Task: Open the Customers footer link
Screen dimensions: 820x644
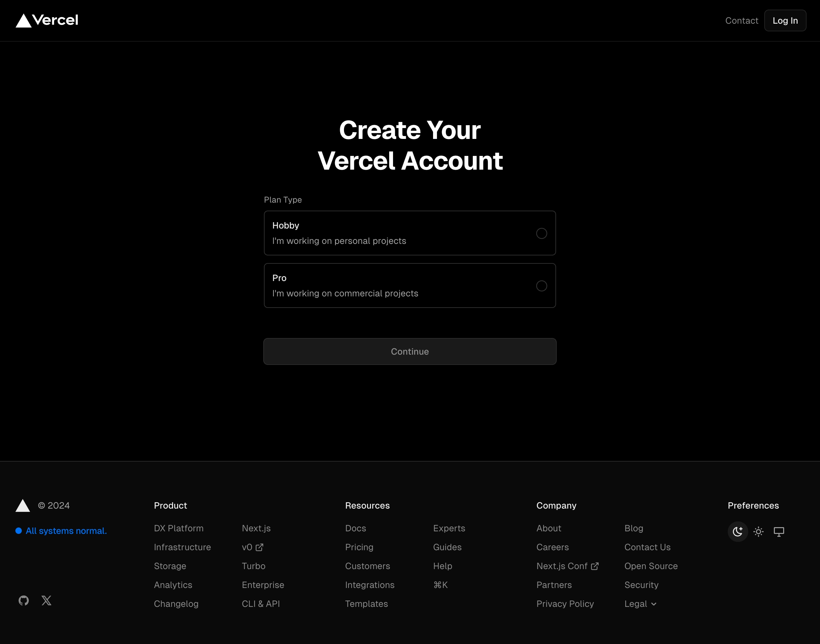Action: tap(368, 566)
